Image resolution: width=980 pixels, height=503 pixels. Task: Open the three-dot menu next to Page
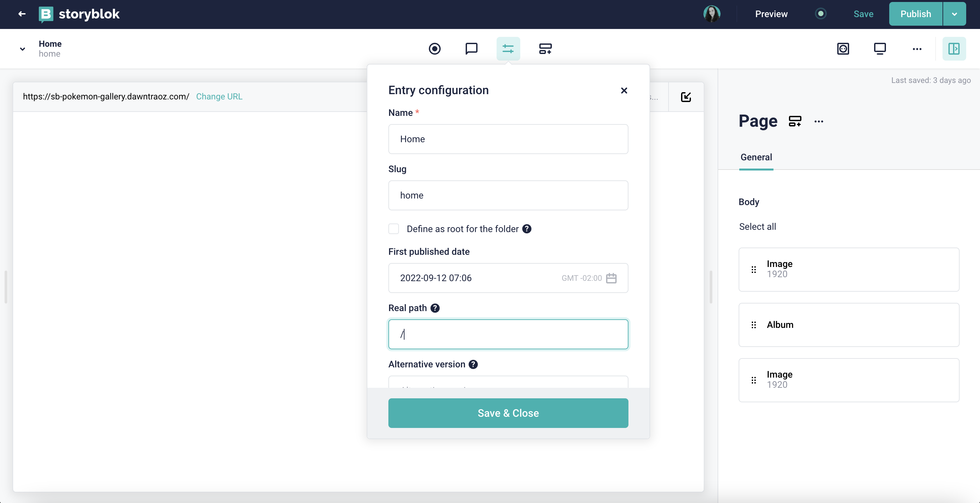(819, 121)
